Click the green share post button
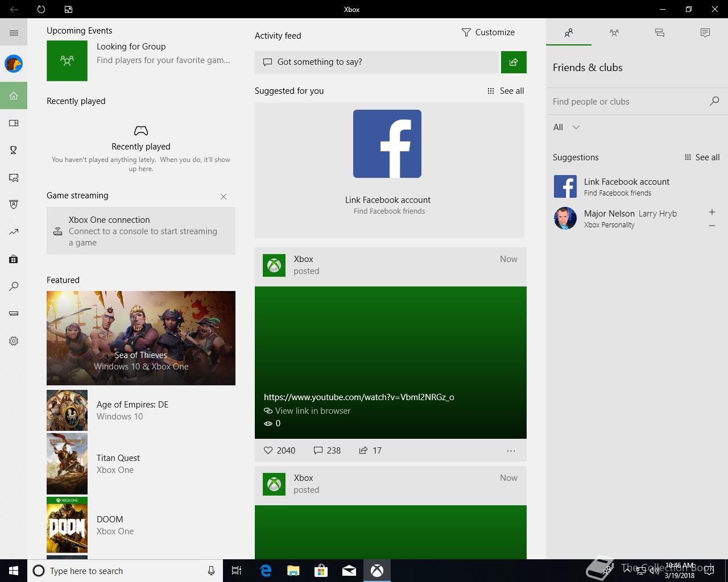 coord(514,62)
